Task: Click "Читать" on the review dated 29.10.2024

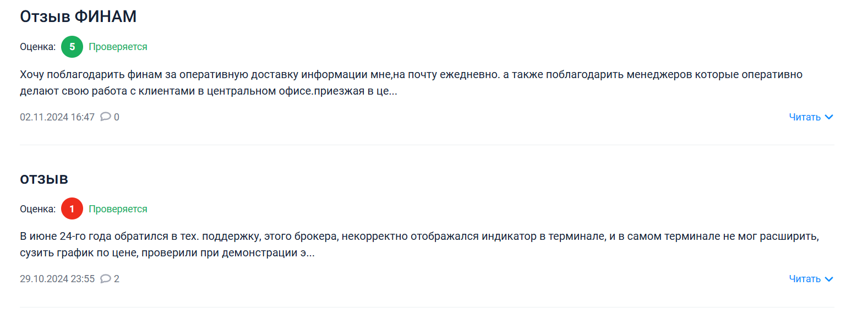Action: (x=805, y=279)
